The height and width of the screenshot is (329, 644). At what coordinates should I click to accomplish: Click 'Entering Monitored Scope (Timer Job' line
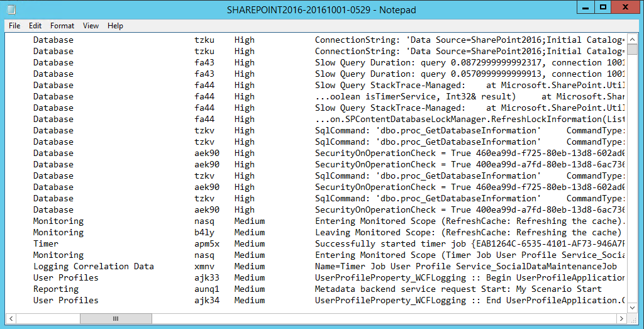tap(470, 255)
